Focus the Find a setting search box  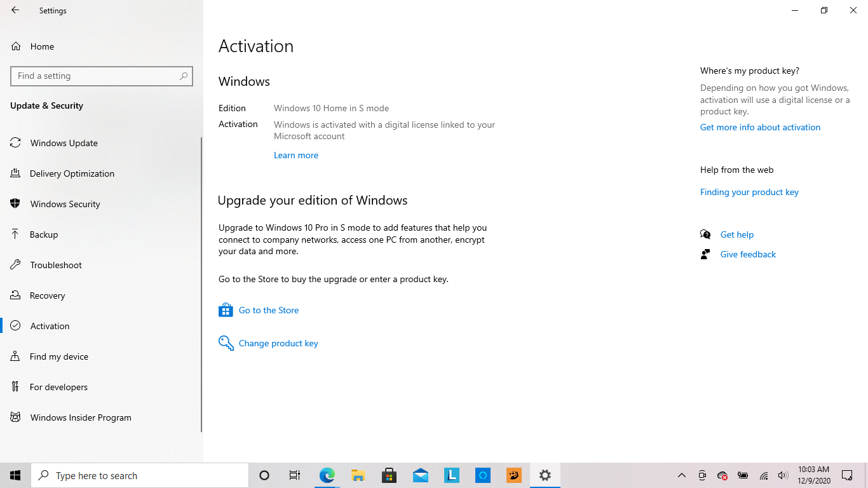click(x=102, y=76)
